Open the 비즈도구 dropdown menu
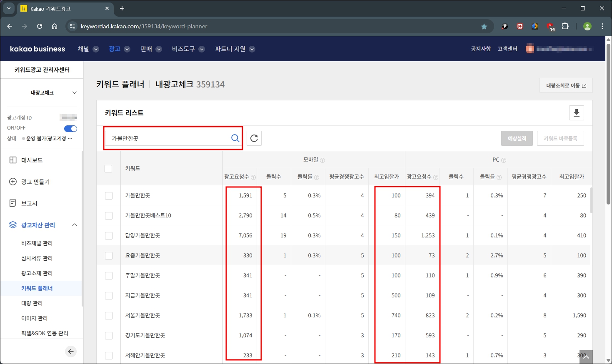The image size is (612, 364). pyautogui.click(x=187, y=49)
